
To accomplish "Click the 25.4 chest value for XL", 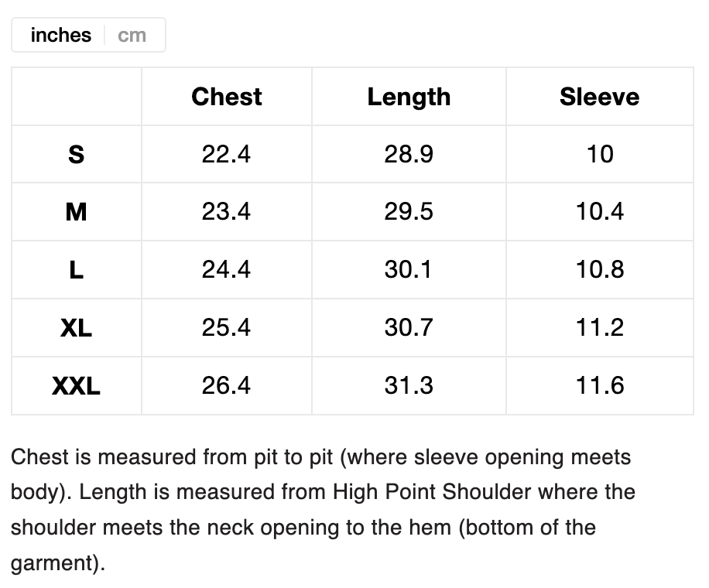I will [226, 328].
